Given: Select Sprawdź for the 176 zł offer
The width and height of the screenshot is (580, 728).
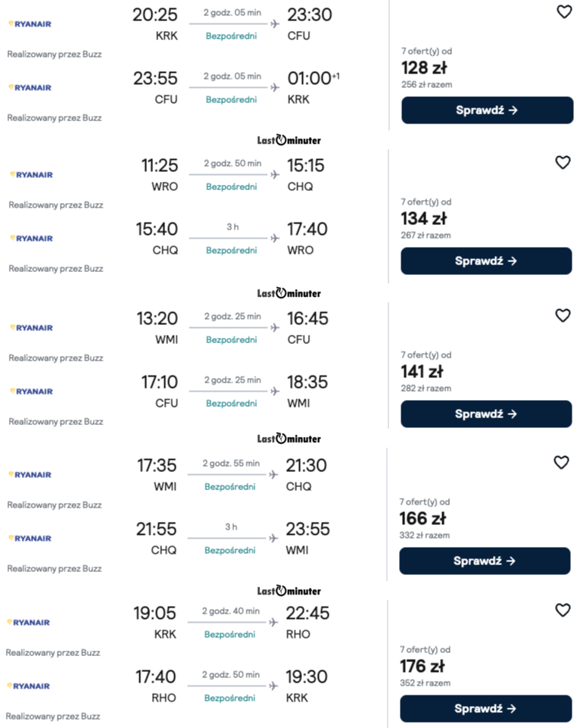Looking at the screenshot, I should click(485, 709).
